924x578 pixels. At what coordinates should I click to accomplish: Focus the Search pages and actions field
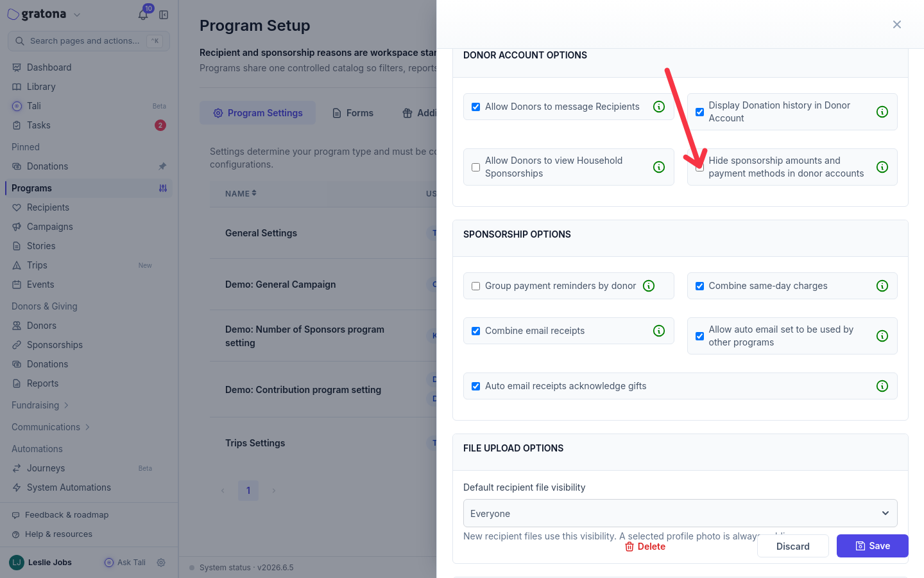(x=89, y=41)
